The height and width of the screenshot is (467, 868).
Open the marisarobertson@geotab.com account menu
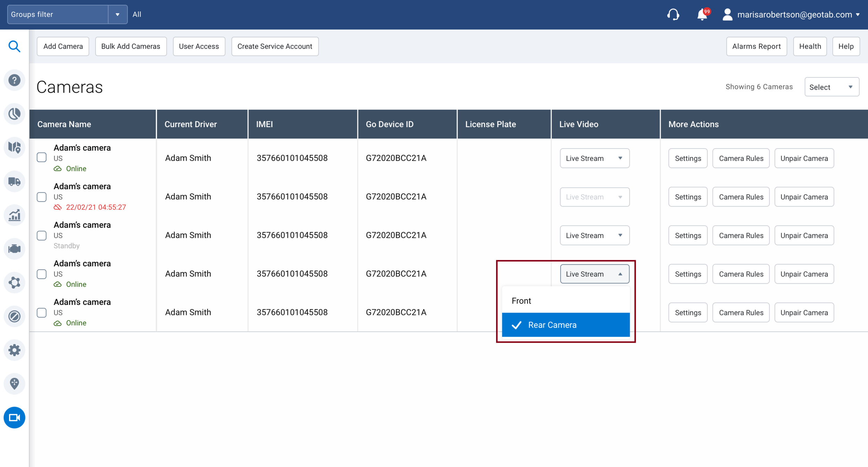tap(799, 15)
